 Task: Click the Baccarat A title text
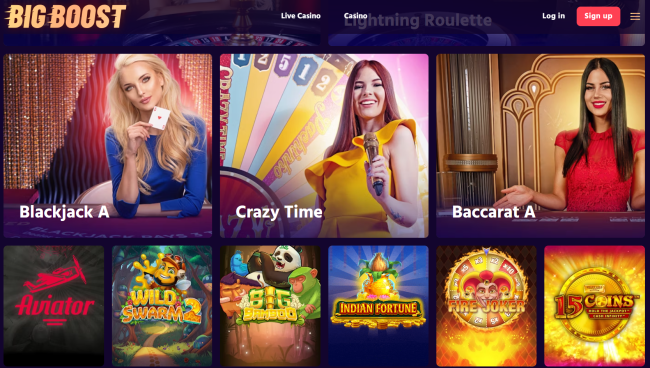[494, 212]
